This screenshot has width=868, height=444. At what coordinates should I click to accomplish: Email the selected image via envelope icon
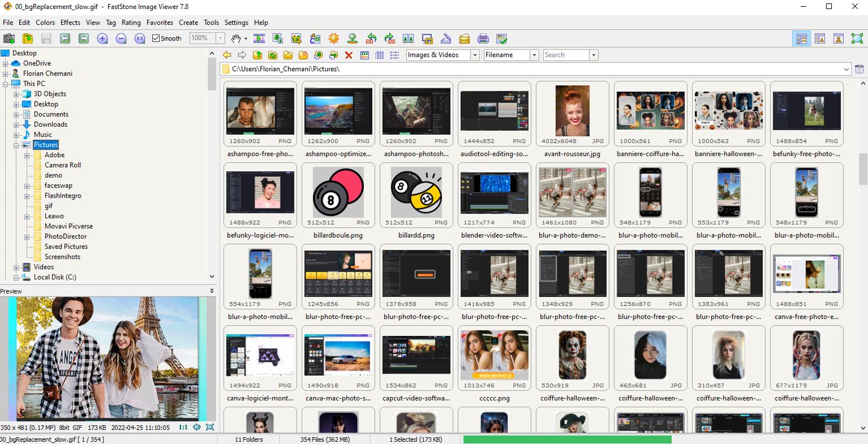click(464, 38)
